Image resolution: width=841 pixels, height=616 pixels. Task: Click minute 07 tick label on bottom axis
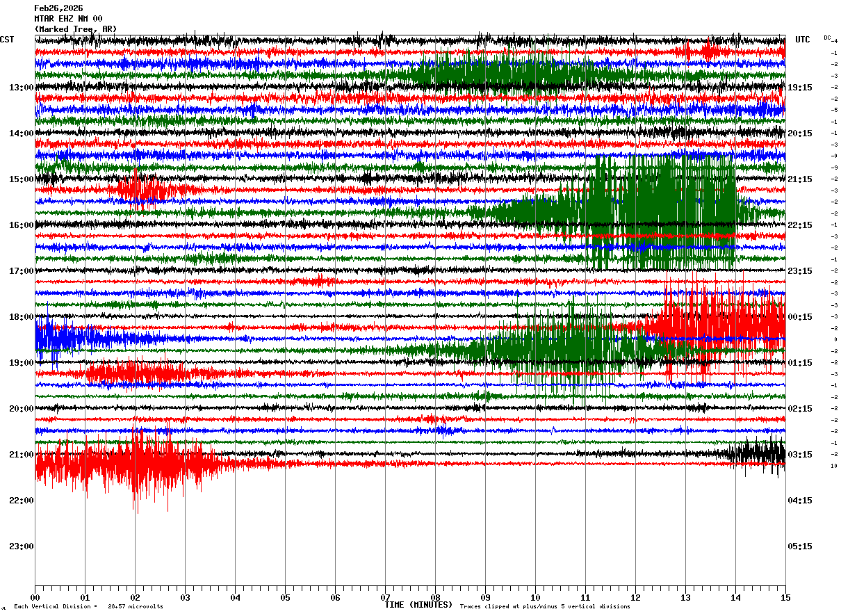pos(385,597)
